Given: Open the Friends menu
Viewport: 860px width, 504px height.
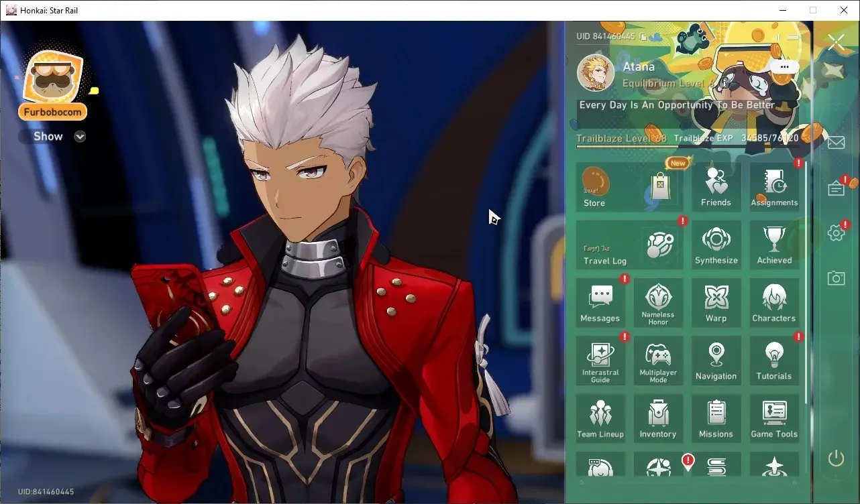Looking at the screenshot, I should click(x=716, y=187).
